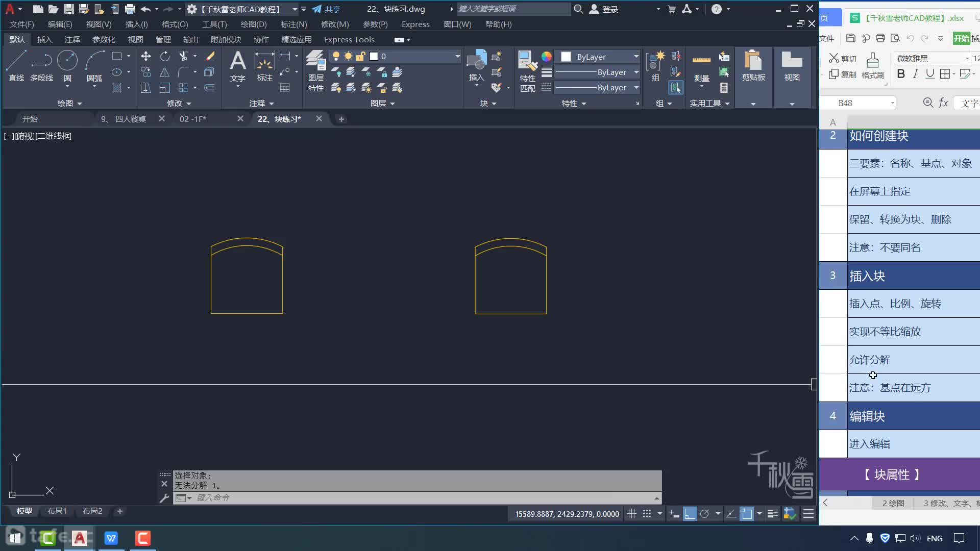Click the Offset tool icon

pyautogui.click(x=209, y=88)
